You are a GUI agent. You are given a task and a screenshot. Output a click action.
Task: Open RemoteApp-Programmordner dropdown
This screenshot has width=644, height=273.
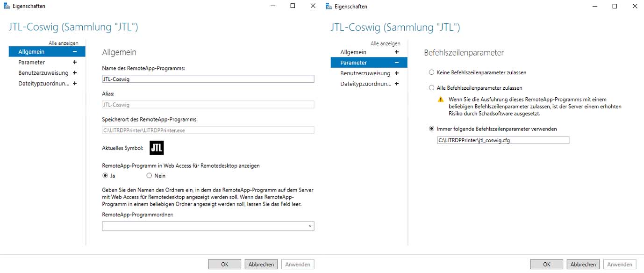pos(309,226)
